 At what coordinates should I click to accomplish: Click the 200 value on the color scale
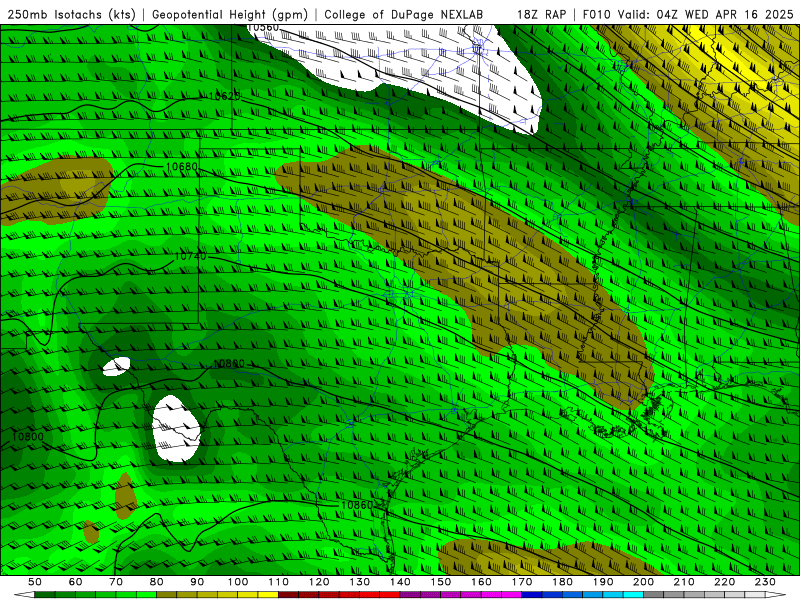(x=643, y=582)
